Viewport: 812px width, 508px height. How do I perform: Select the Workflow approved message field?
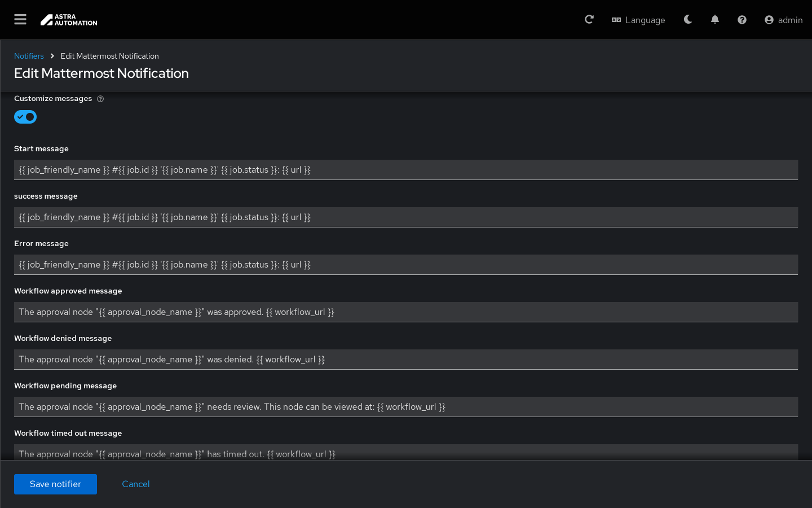[x=406, y=312]
